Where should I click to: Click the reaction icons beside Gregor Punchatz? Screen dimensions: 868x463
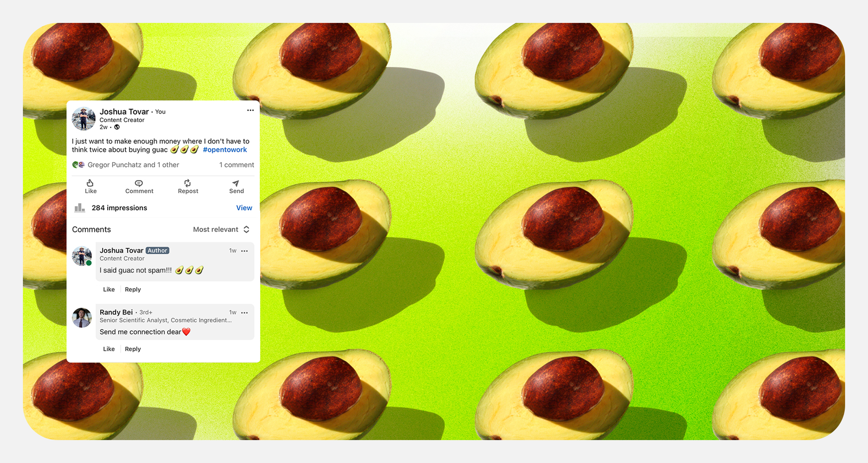78,165
